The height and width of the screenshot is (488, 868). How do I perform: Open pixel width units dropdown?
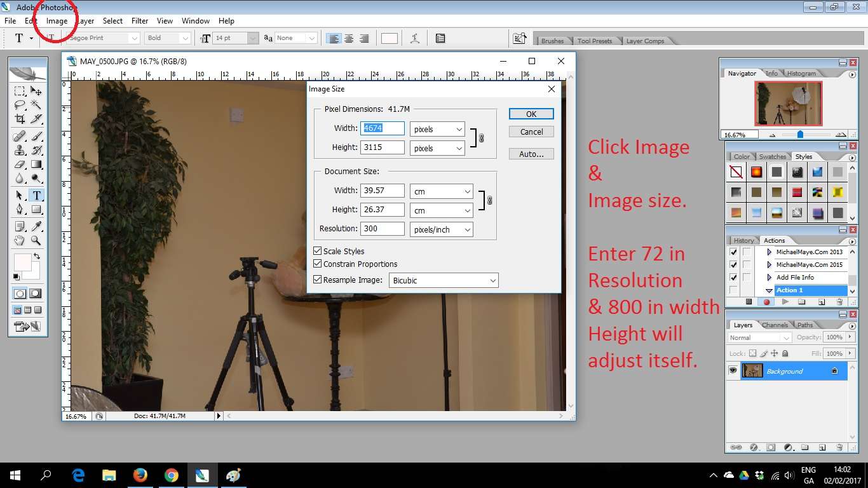pyautogui.click(x=437, y=129)
